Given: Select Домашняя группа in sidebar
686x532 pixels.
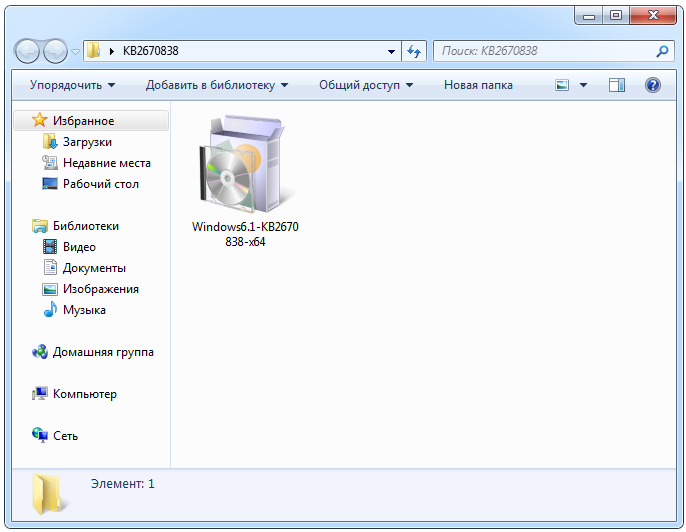Looking at the screenshot, I should pyautogui.click(x=103, y=352).
